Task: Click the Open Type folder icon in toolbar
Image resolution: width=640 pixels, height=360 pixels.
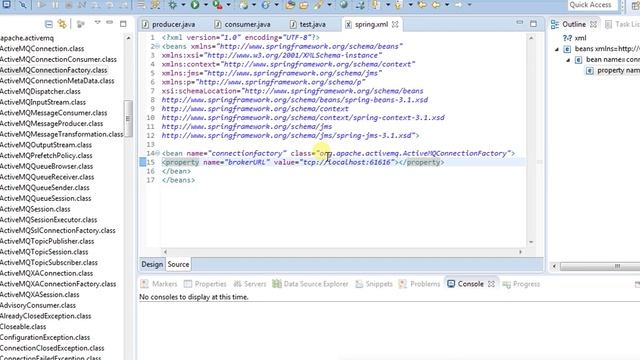Action: [x=290, y=5]
